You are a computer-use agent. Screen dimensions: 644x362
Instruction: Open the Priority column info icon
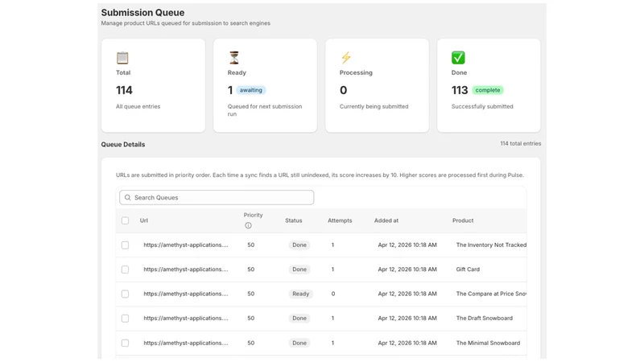click(248, 225)
